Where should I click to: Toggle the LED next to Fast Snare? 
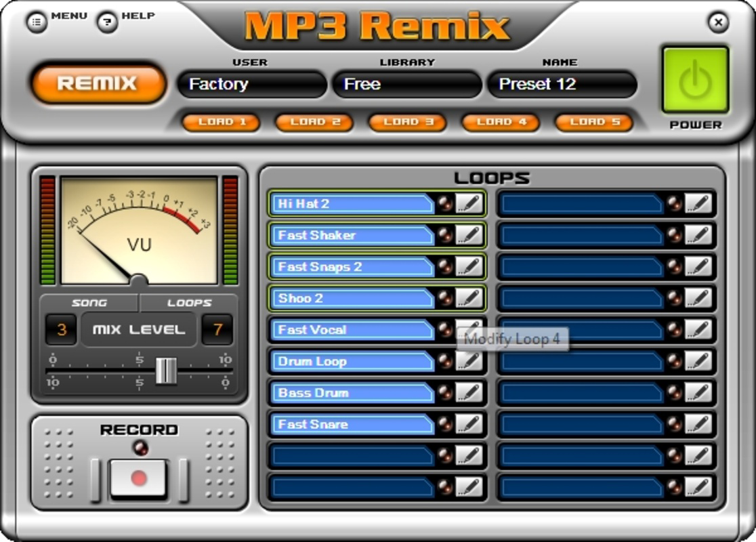pyautogui.click(x=445, y=424)
